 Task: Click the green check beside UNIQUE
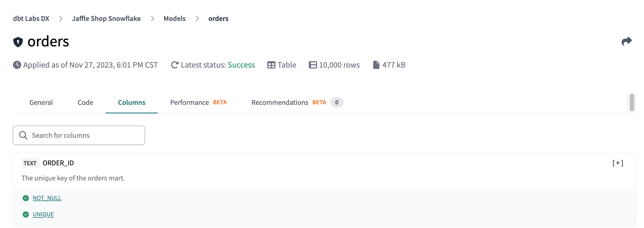click(x=26, y=214)
